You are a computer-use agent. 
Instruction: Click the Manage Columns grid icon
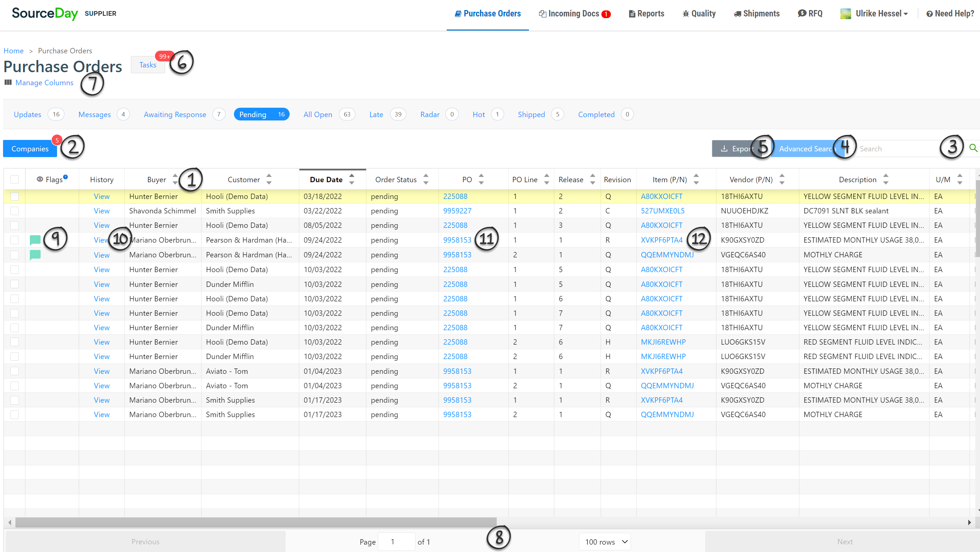pos(8,82)
